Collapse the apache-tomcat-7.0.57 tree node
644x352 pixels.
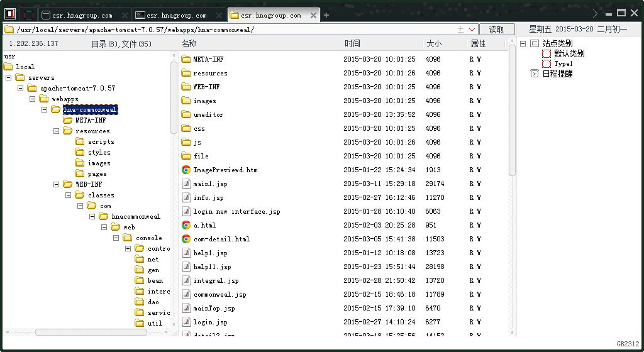[x=21, y=88]
